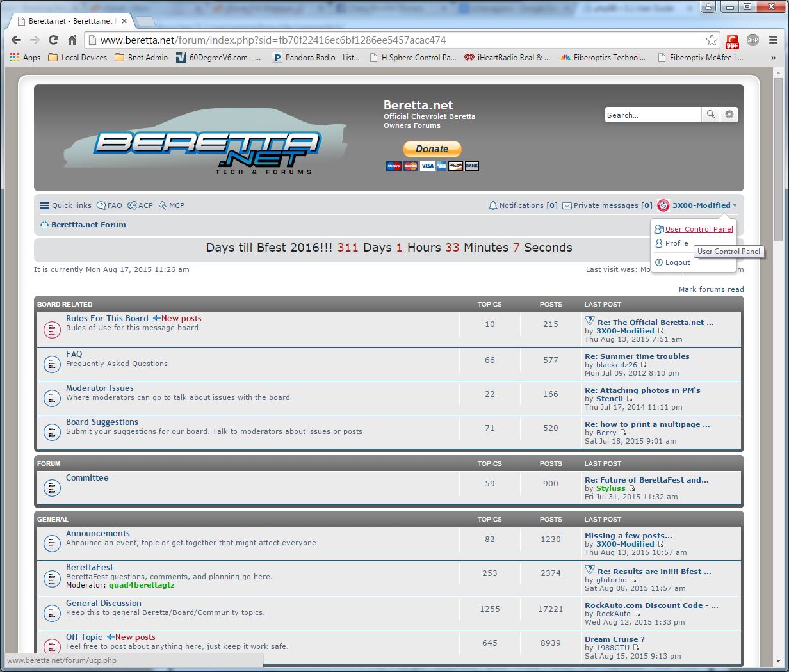Choose Logout from the user menu

click(x=677, y=262)
